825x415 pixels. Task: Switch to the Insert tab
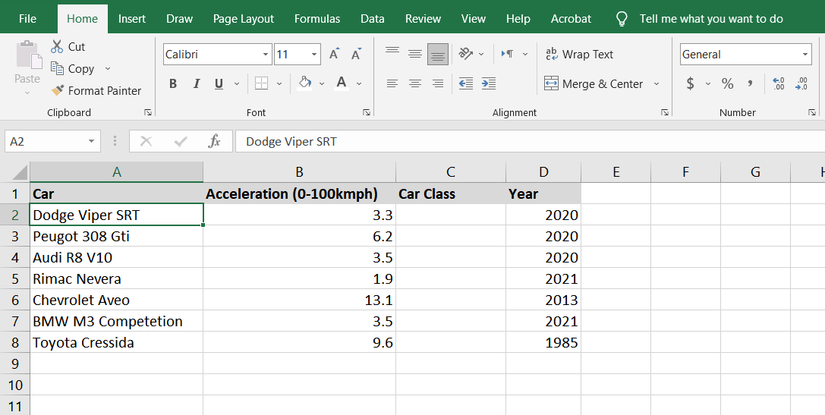[131, 18]
